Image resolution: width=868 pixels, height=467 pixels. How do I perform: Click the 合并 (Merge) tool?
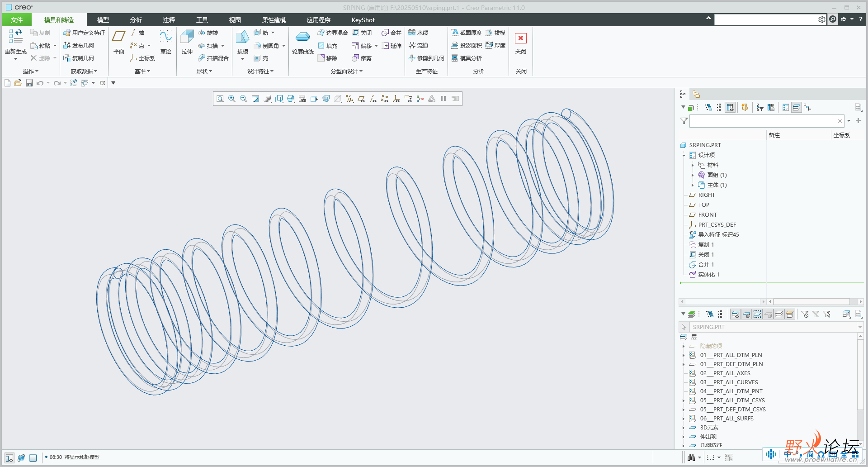coord(392,33)
